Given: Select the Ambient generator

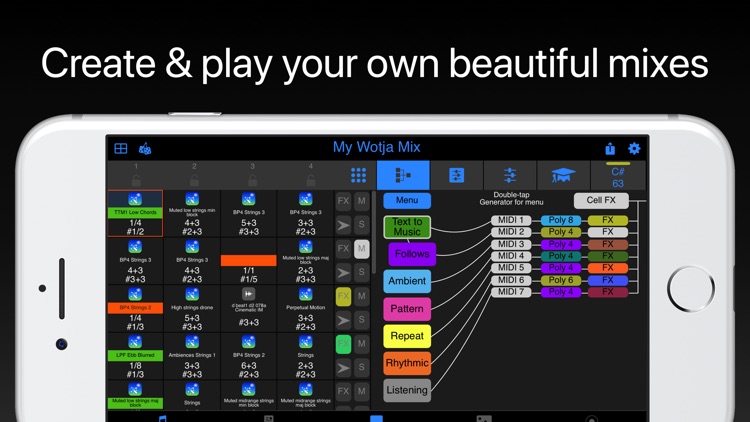Looking at the screenshot, I should tap(407, 281).
